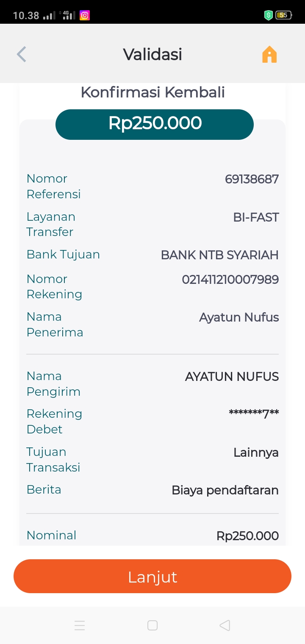Image resolution: width=305 pixels, height=644 pixels.
Task: Select reference number 69138687
Action: (x=252, y=179)
